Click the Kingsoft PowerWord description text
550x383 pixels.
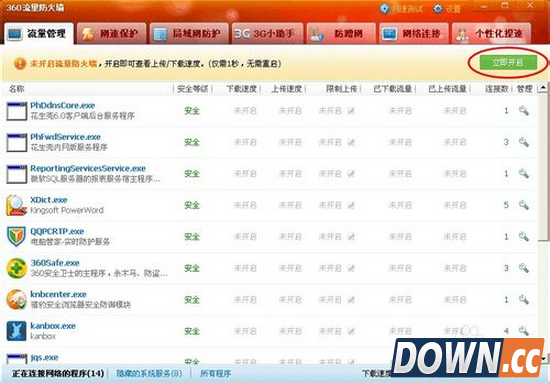[x=67, y=210]
